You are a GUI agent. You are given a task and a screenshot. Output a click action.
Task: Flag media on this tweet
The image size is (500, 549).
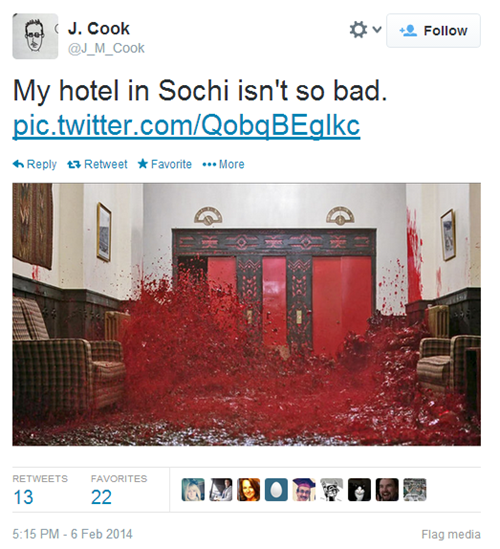point(451,534)
